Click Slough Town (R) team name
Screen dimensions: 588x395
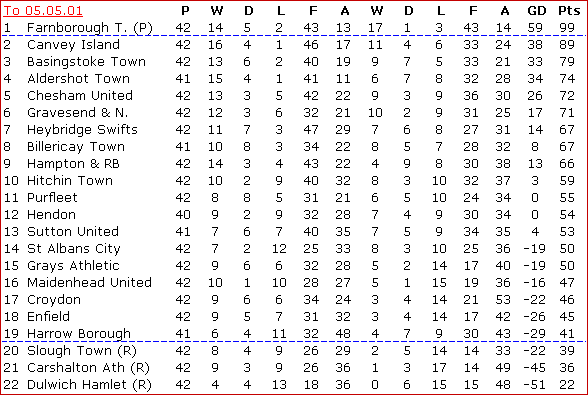(82, 350)
